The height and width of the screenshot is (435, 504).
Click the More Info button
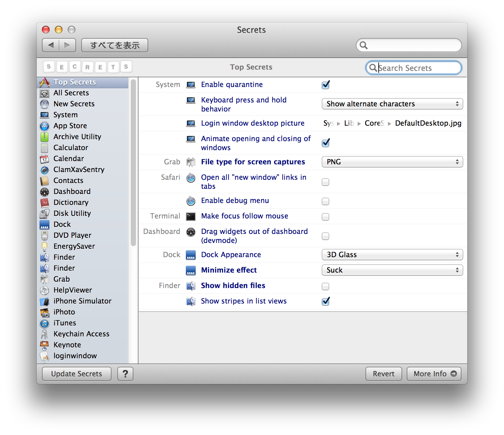(434, 374)
